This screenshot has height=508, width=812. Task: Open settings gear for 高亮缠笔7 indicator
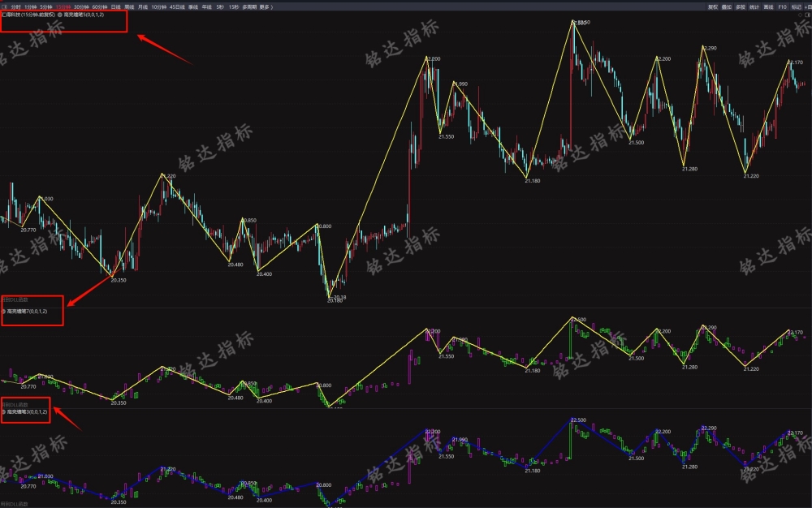tap(3, 312)
